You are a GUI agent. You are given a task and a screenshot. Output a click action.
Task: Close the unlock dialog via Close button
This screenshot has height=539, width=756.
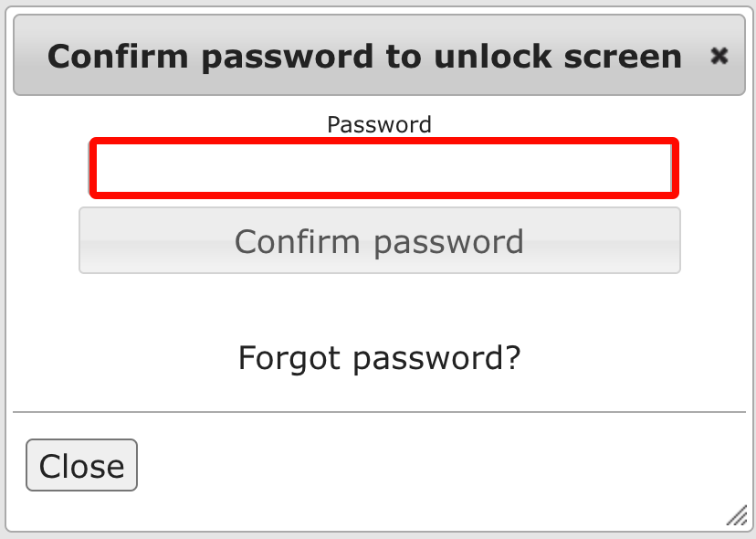pos(81,466)
